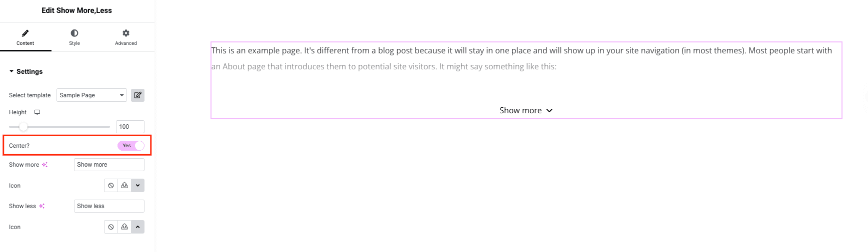Screen dimensions: 868x252
Task: Click the responsive desktop icon beside Height
Action: tap(37, 112)
